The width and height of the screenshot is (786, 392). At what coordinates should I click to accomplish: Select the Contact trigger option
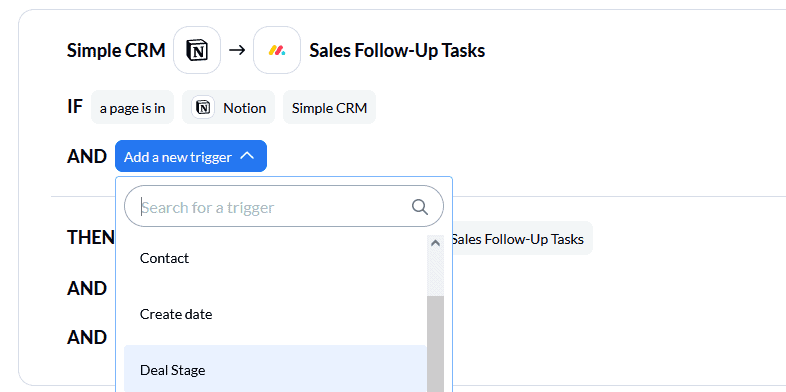coord(275,258)
